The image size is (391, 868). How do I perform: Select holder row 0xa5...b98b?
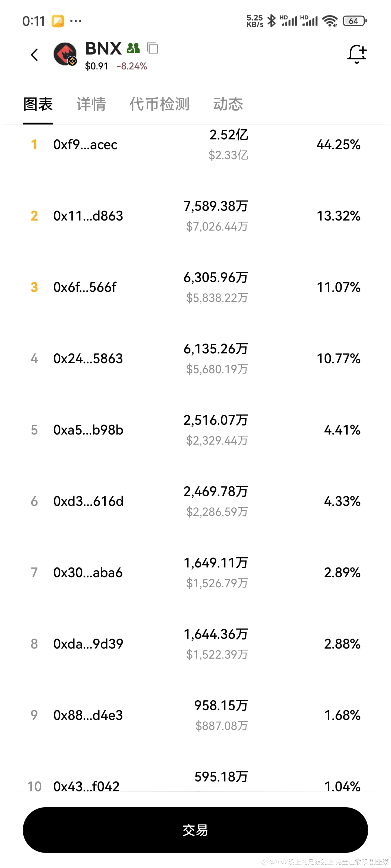click(195, 430)
